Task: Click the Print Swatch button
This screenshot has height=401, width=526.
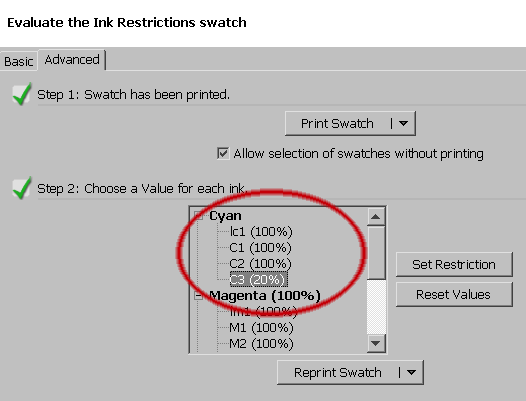Action: point(337,123)
